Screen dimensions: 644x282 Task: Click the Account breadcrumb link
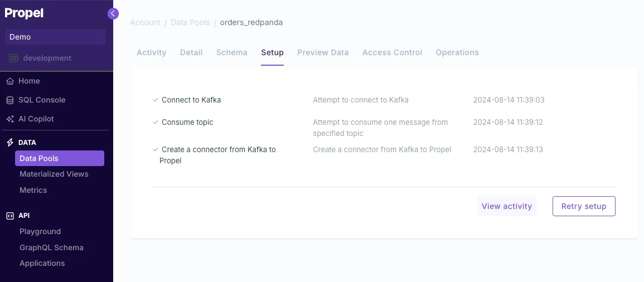coord(146,23)
